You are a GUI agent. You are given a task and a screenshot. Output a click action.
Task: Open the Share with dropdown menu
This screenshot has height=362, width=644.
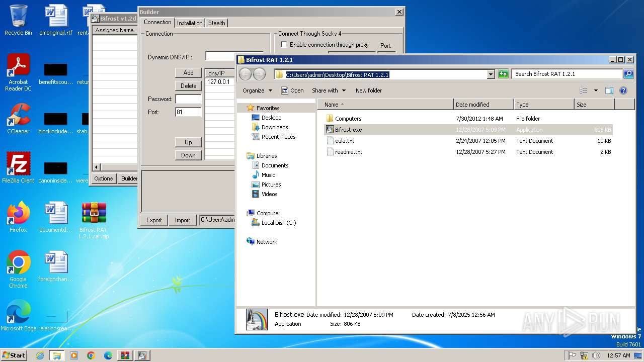click(x=329, y=90)
